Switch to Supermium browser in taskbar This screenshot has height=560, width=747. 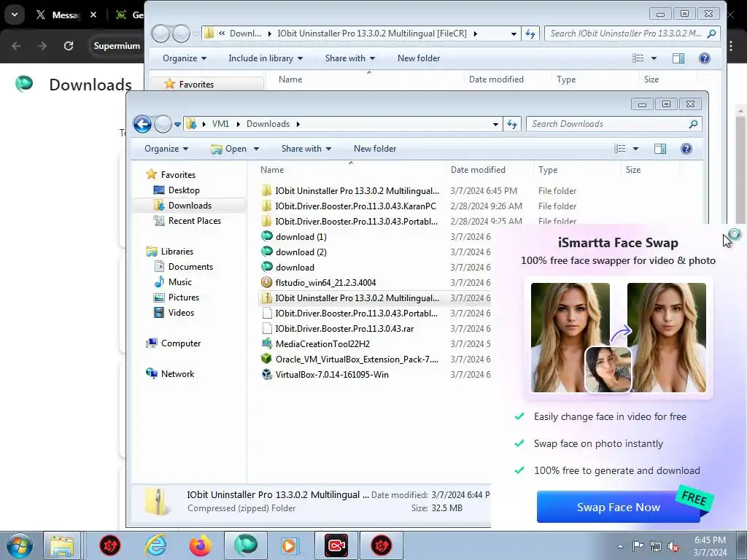[245, 545]
